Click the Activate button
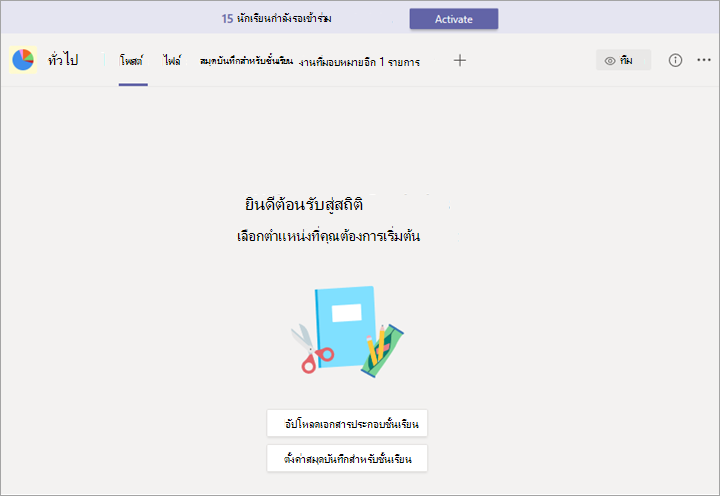 click(x=454, y=19)
